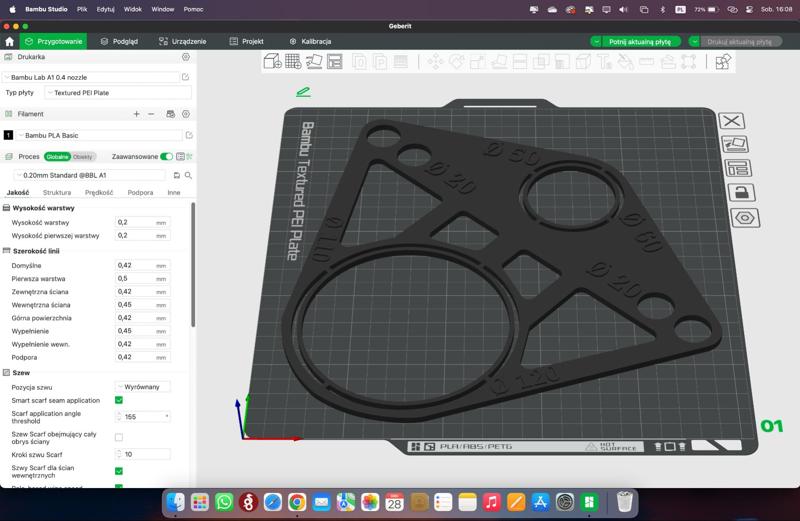The image size is (800, 521).
Task: Open the Assembly view icon
Action: 723,62
